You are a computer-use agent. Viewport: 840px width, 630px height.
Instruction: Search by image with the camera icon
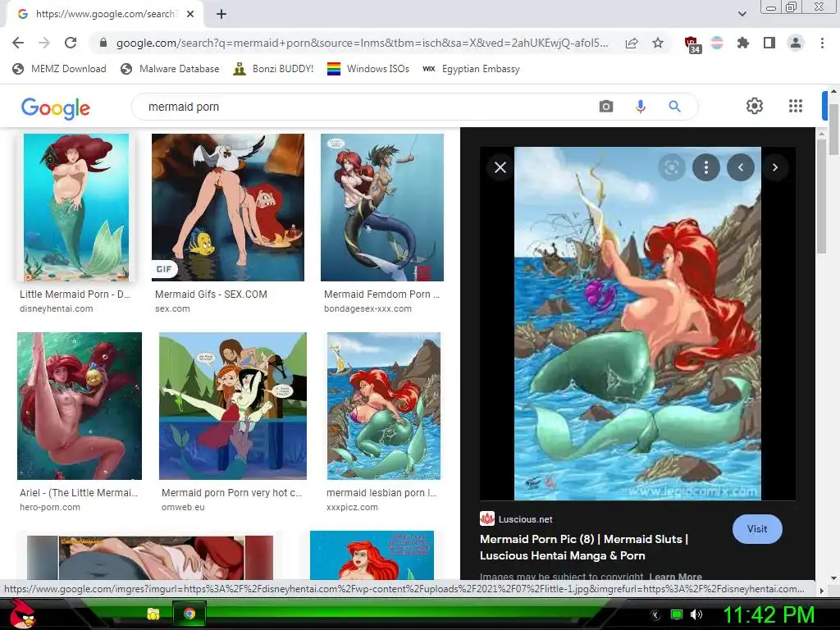click(606, 107)
